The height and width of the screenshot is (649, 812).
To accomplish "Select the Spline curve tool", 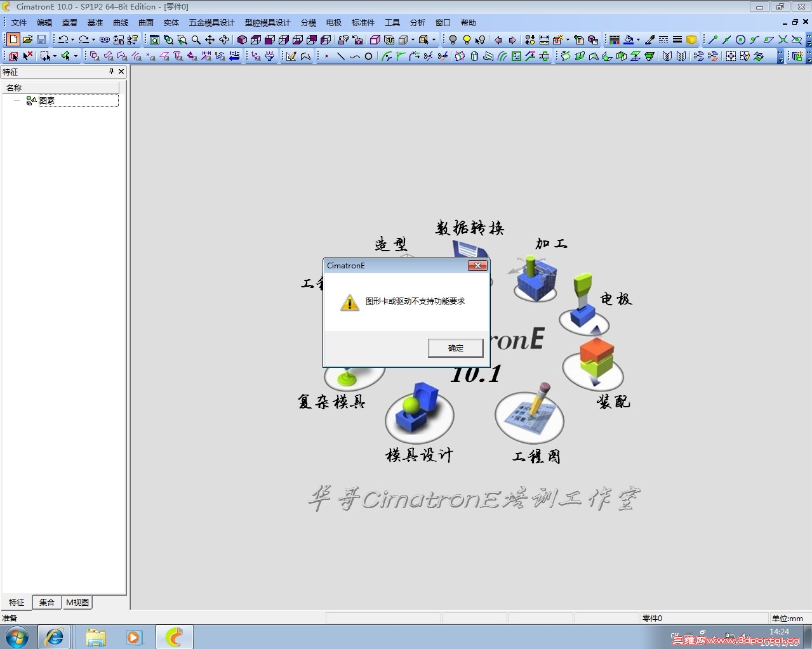I will (354, 56).
